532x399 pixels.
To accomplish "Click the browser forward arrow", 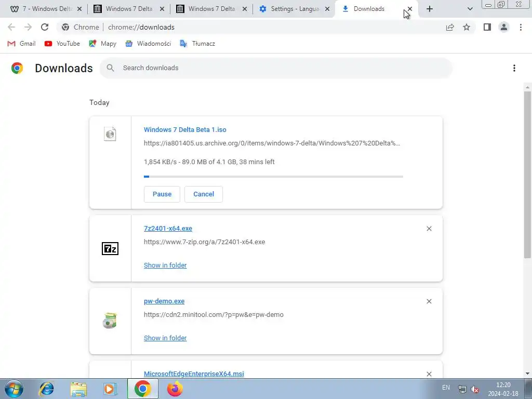I will 28,27.
